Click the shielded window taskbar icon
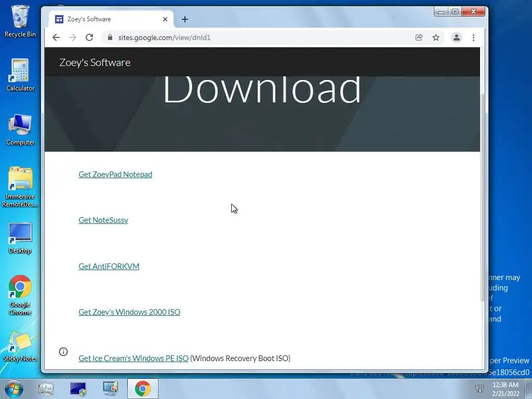Image resolution: width=532 pixels, height=399 pixels. tap(78, 389)
